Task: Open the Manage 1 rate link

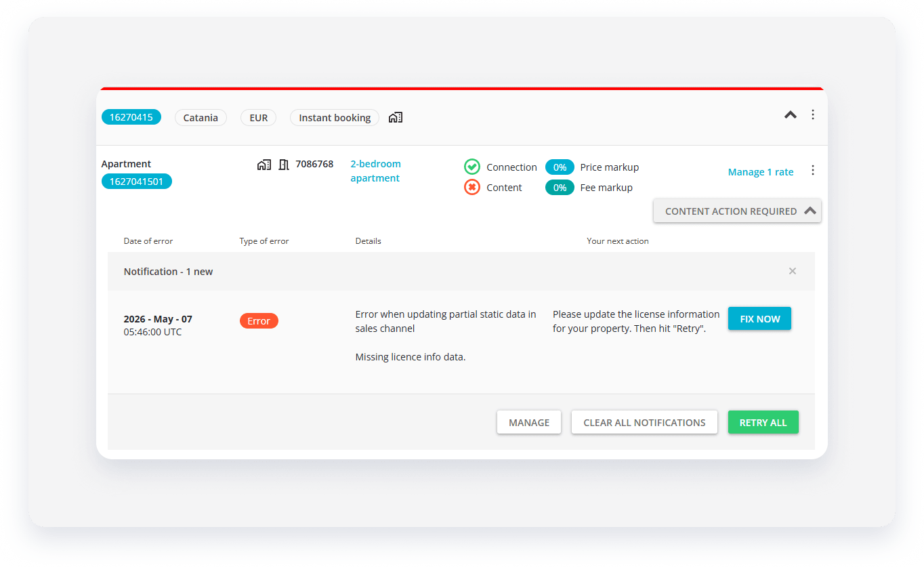Action: (x=761, y=172)
